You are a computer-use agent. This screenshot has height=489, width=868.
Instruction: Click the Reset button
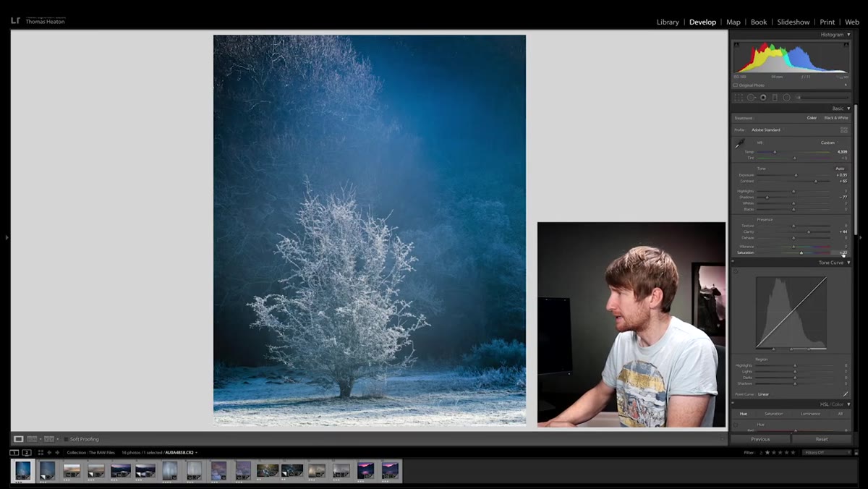tap(822, 439)
